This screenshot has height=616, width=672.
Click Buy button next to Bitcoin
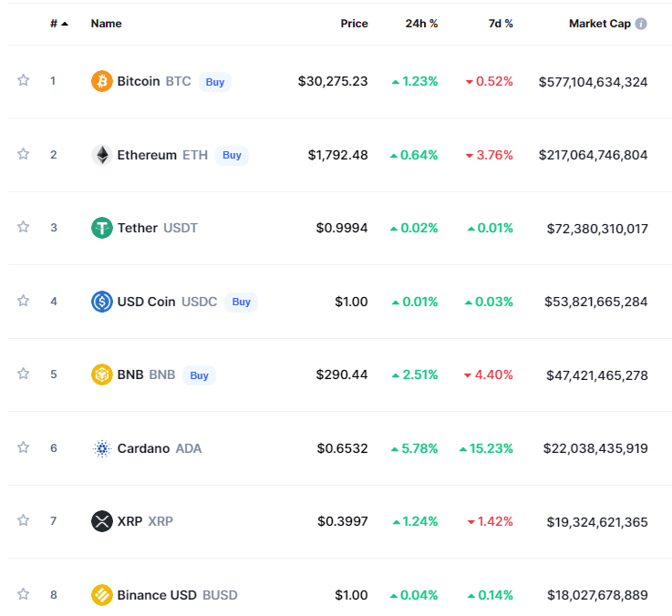click(x=215, y=82)
